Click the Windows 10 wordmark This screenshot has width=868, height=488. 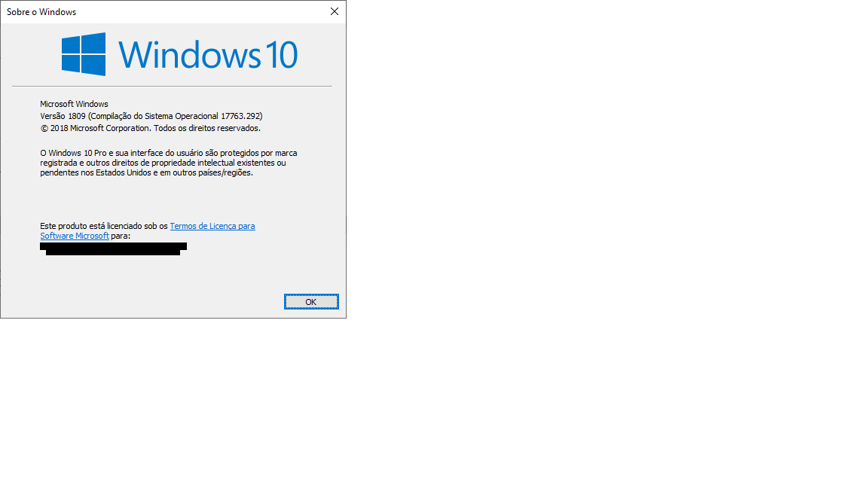[207, 55]
